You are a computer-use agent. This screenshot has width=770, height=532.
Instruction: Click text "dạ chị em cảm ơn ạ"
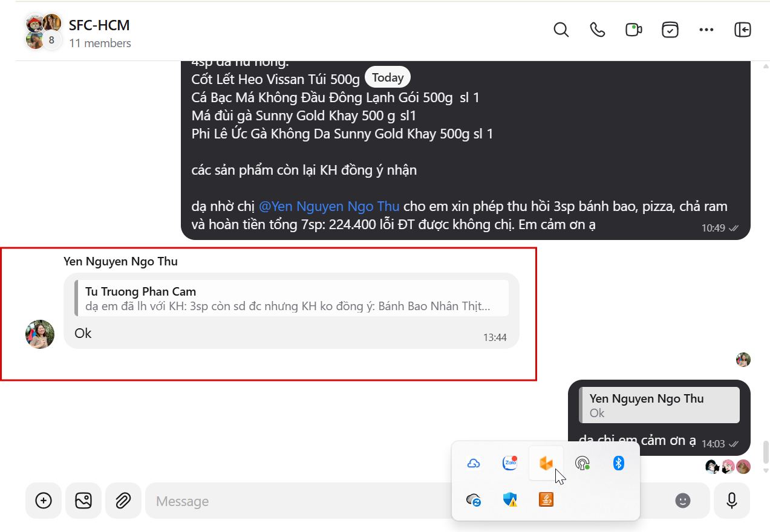click(638, 441)
